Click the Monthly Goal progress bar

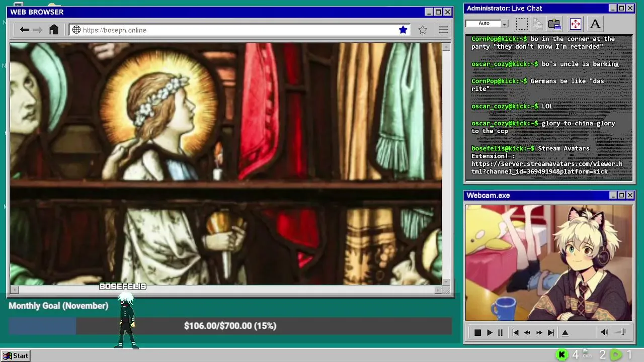point(229,326)
